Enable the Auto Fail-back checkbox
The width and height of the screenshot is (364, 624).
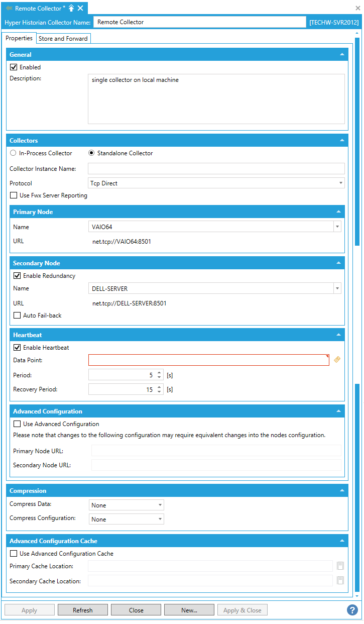(17, 316)
